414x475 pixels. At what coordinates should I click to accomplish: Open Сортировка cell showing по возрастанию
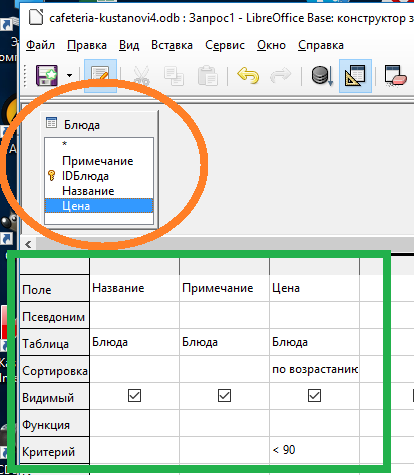[314, 369]
